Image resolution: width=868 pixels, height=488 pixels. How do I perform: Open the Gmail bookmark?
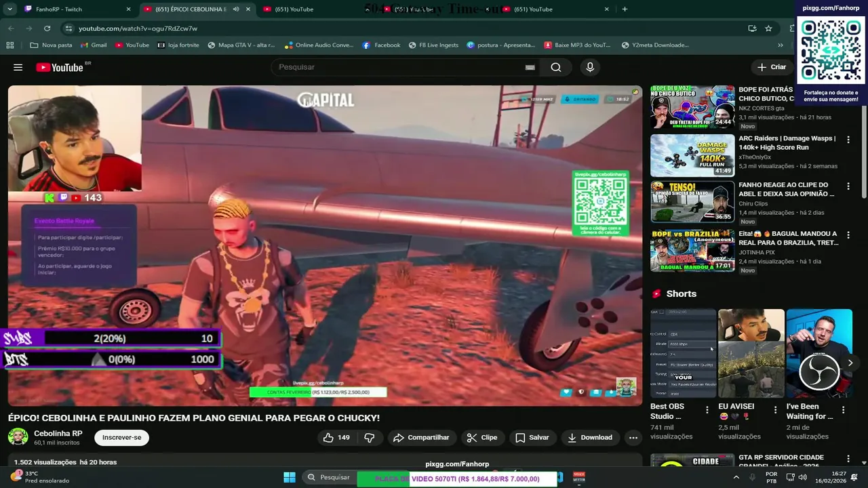point(93,45)
